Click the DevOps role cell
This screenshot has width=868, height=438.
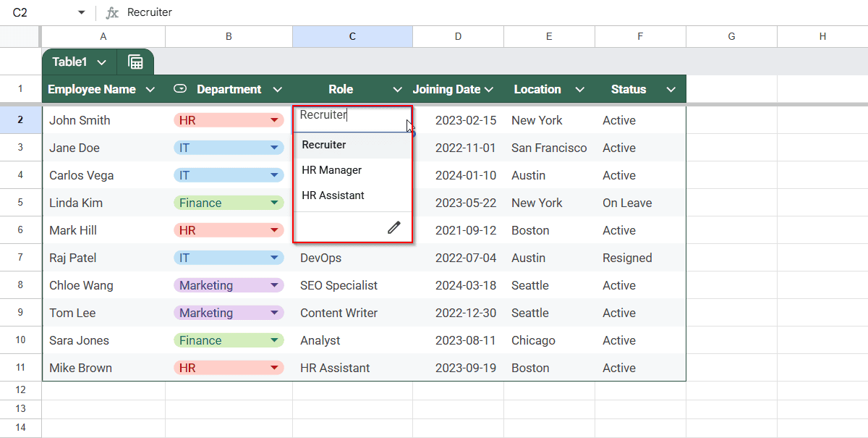point(352,258)
